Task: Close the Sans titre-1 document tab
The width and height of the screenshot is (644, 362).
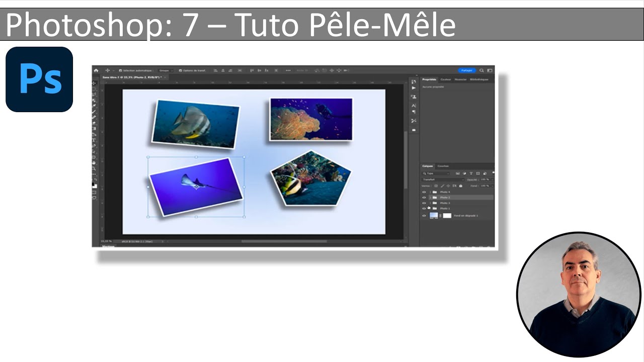Action: (166, 77)
